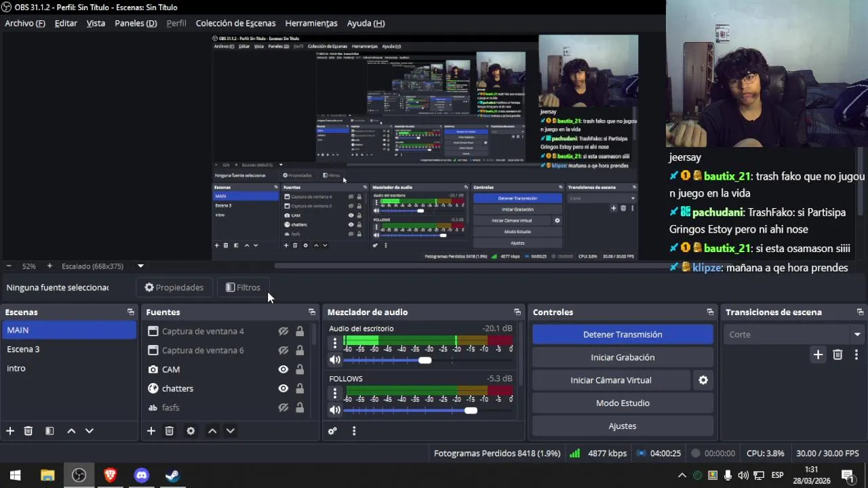Viewport: 868px width, 488px height.
Task: Show Captura de ventana 6 source
Action: (x=283, y=350)
